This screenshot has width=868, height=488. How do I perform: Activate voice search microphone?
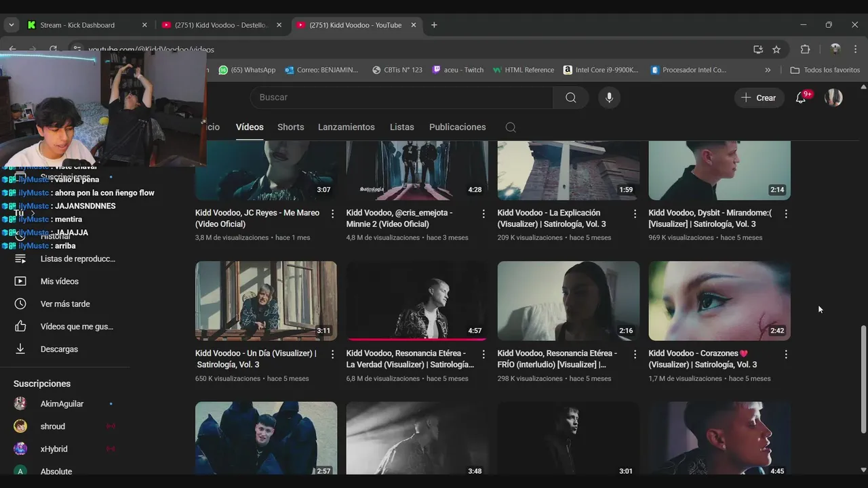(609, 98)
